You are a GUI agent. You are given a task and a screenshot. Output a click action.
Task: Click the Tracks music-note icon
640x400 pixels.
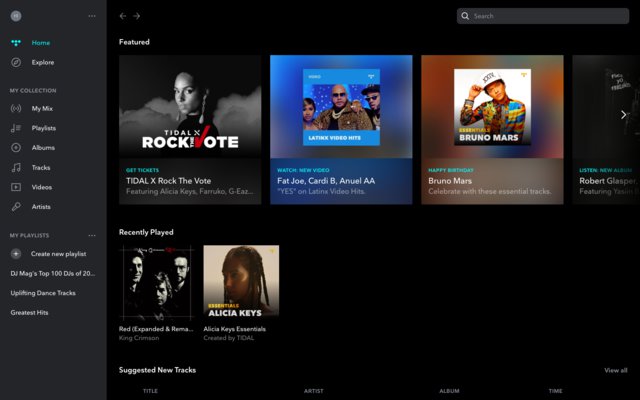point(16,167)
